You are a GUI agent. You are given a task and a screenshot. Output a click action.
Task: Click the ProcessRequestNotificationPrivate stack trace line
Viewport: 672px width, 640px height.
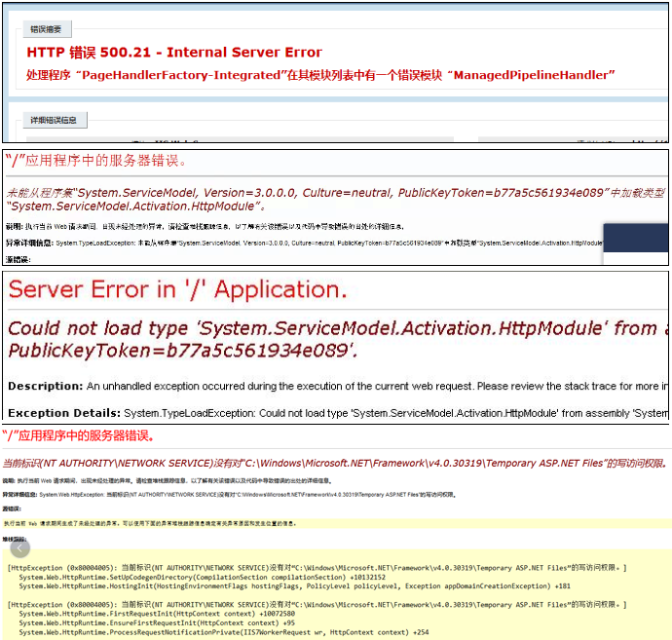click(x=223, y=632)
